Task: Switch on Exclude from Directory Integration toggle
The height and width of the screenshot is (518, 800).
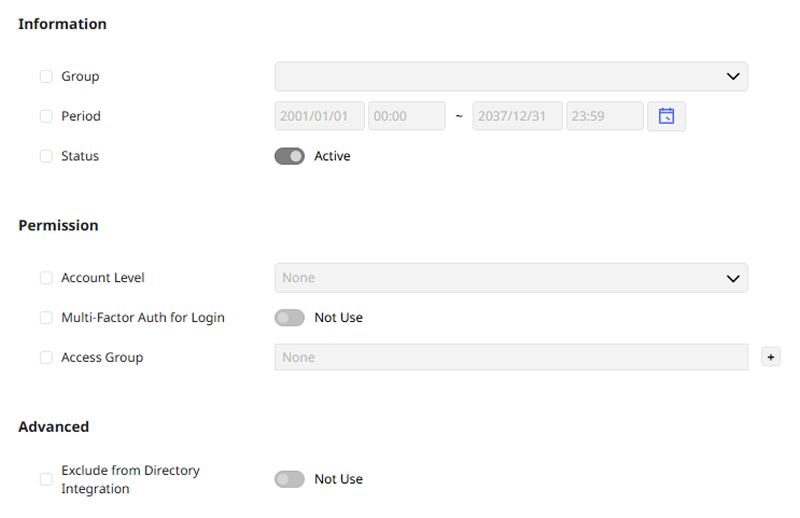Action: click(x=289, y=479)
